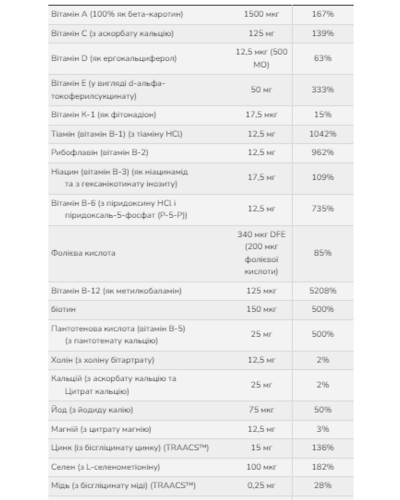
Task: Select the Вітамін B-6 735% cell
Action: pyautogui.click(x=323, y=209)
